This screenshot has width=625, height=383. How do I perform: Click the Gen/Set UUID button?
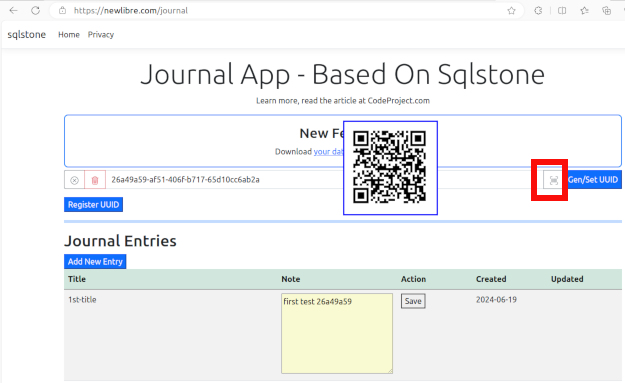[x=593, y=180]
